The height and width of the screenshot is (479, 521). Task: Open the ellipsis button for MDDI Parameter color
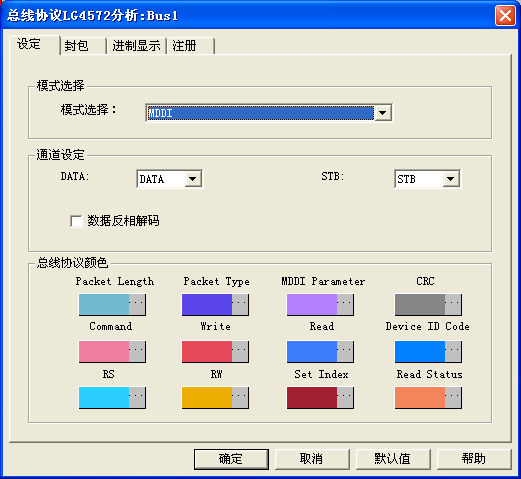(345, 304)
